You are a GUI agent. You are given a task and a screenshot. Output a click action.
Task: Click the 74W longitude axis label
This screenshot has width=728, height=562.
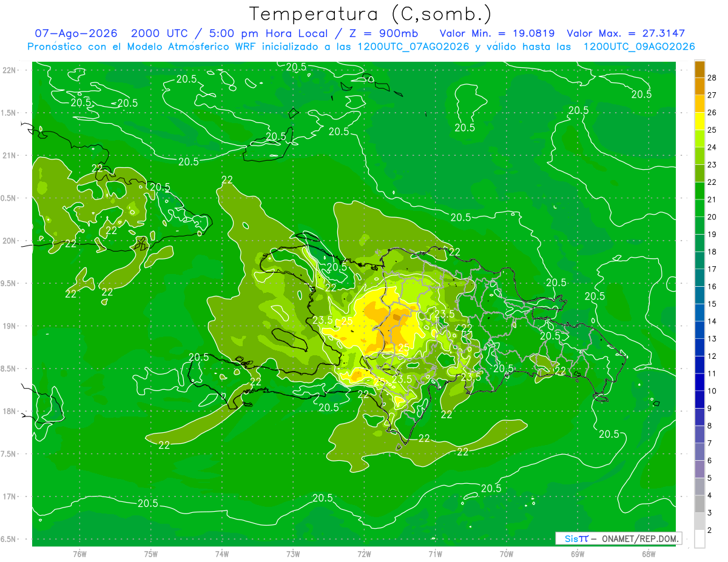point(221,554)
